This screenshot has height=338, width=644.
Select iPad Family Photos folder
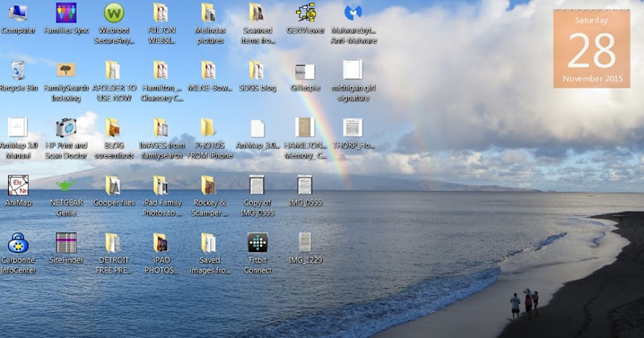162,196
